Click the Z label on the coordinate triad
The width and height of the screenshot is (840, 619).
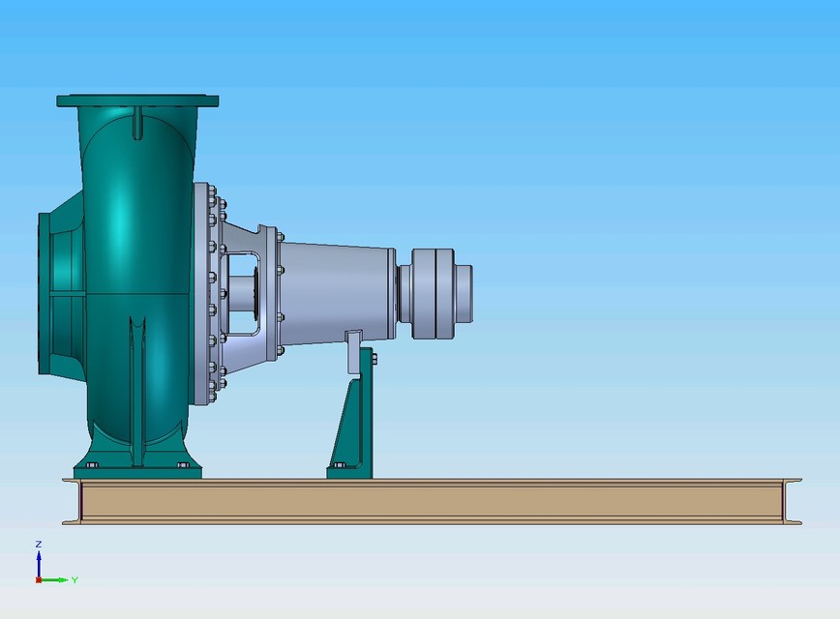point(39,544)
